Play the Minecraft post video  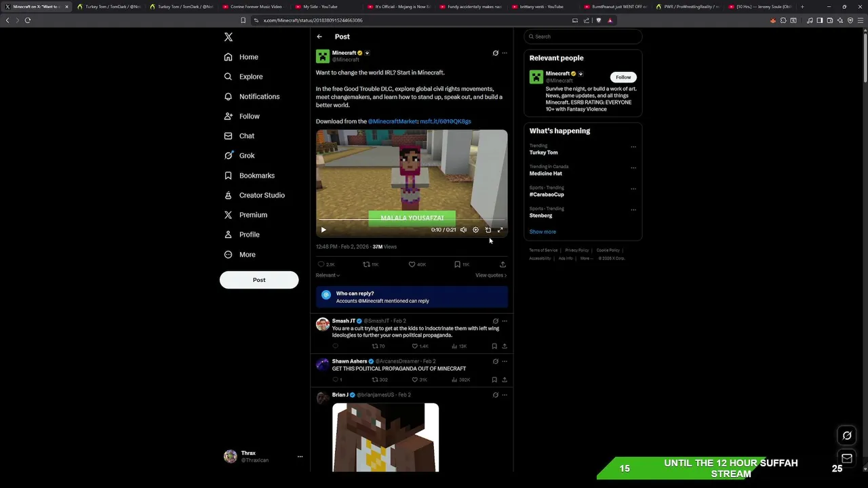coord(323,230)
